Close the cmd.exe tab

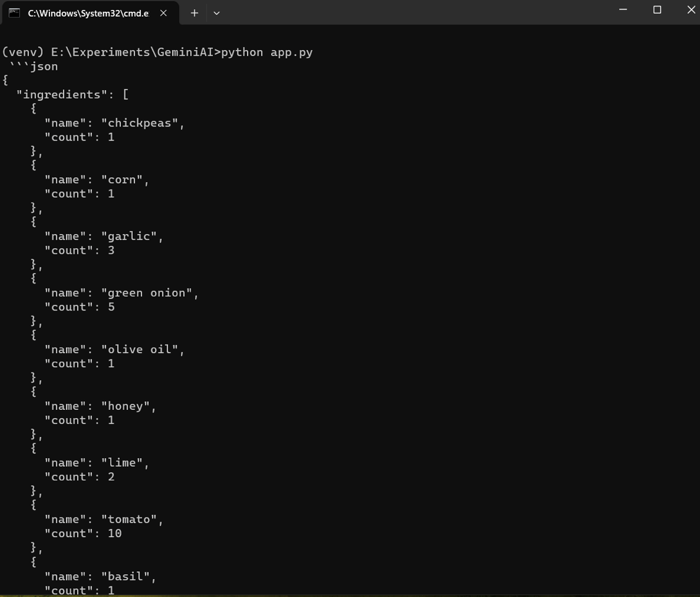[x=164, y=13]
